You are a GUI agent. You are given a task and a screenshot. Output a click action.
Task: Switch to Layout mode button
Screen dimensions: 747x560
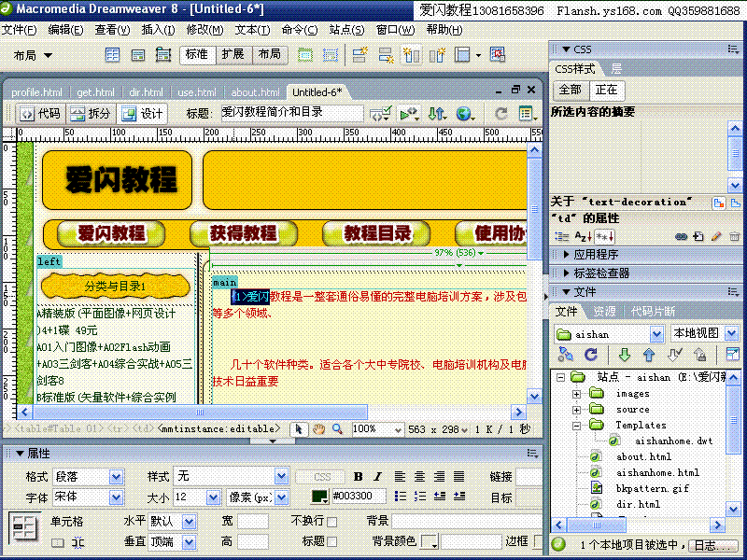coord(270,55)
